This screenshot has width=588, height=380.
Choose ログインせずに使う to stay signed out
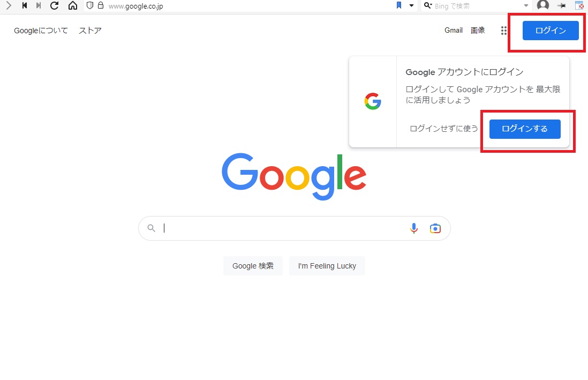click(x=444, y=129)
